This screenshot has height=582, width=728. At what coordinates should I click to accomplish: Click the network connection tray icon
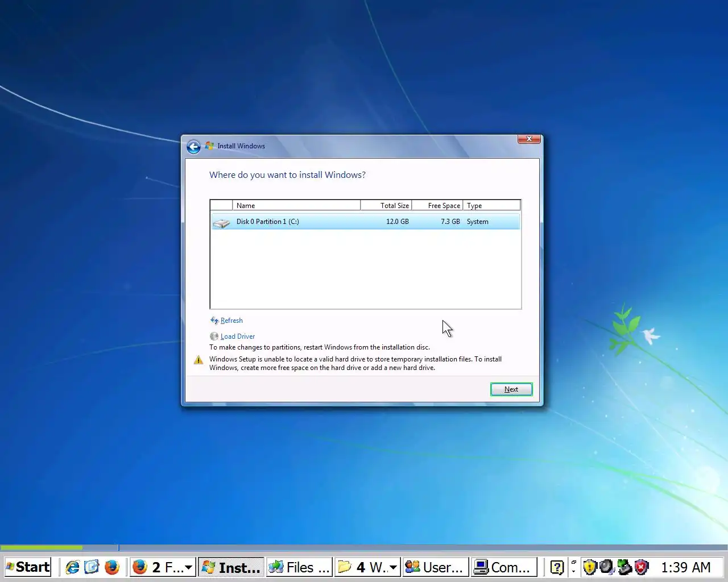click(624, 567)
